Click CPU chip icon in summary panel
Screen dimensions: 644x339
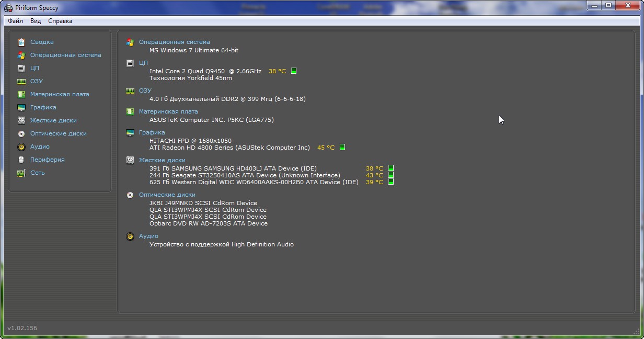[130, 63]
